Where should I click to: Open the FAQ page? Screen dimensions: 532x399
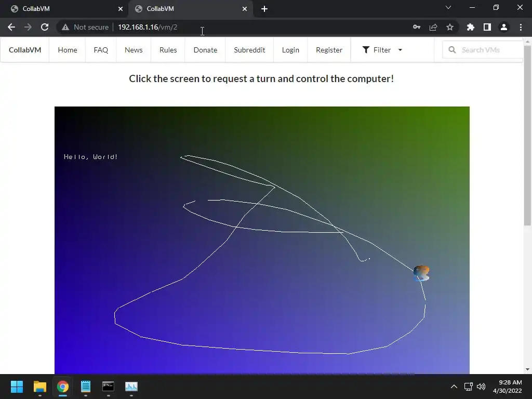[101, 50]
